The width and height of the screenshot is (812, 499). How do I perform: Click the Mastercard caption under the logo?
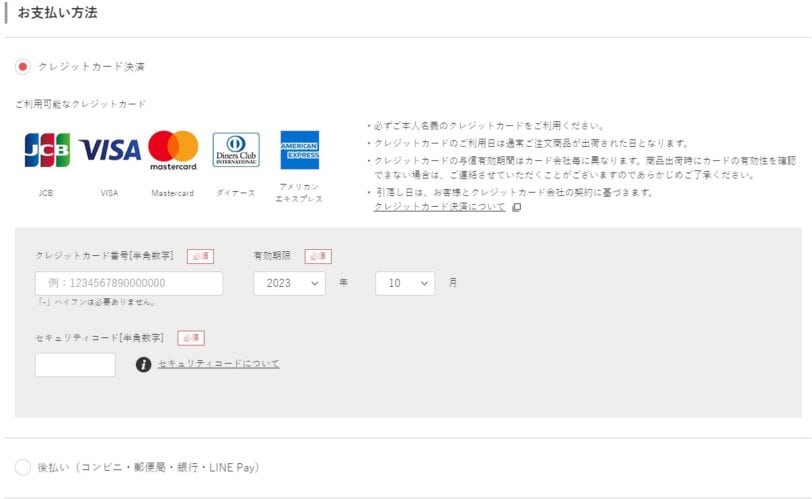click(172, 193)
